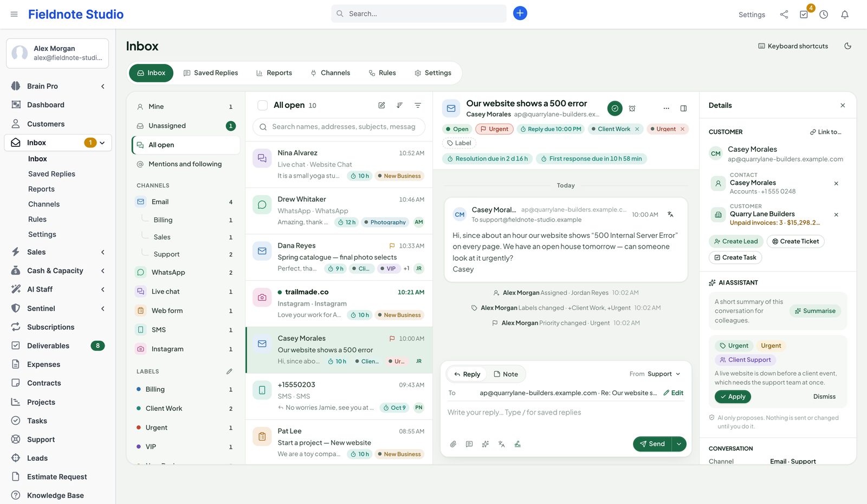Remove Quarry Lane Builders customer link
The image size is (867, 504).
836,215
